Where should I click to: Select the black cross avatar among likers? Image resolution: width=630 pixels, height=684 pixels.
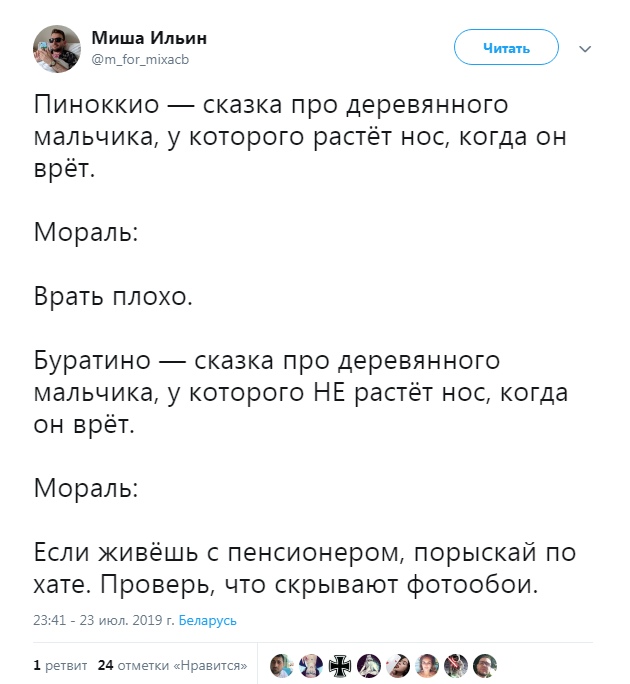340,665
